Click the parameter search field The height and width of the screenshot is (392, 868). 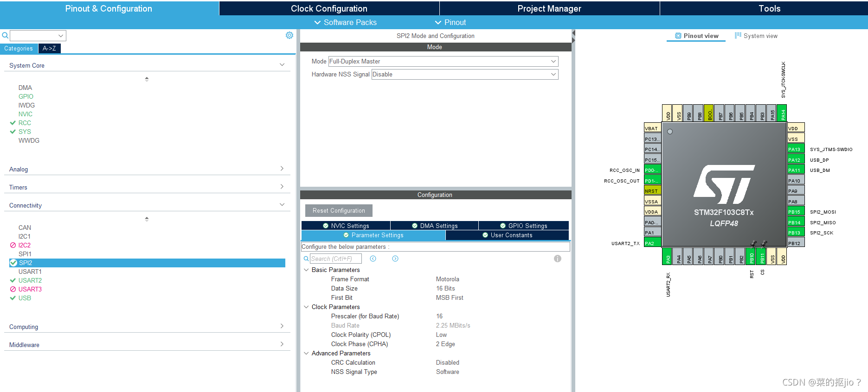(336, 259)
